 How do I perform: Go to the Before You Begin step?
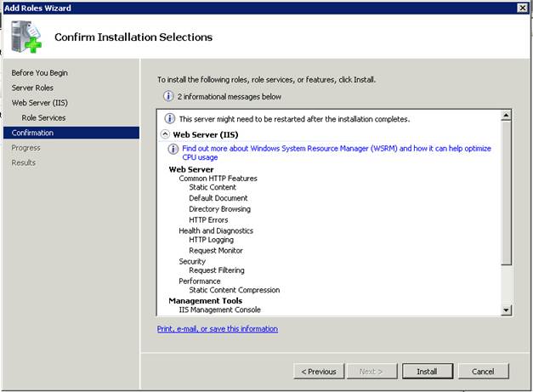pyautogui.click(x=39, y=73)
